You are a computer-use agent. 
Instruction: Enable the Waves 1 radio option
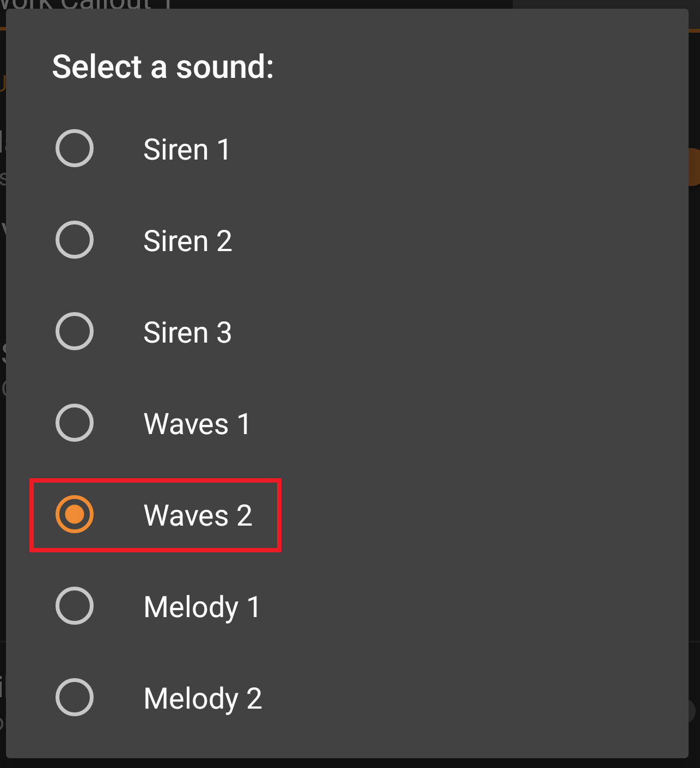click(75, 423)
